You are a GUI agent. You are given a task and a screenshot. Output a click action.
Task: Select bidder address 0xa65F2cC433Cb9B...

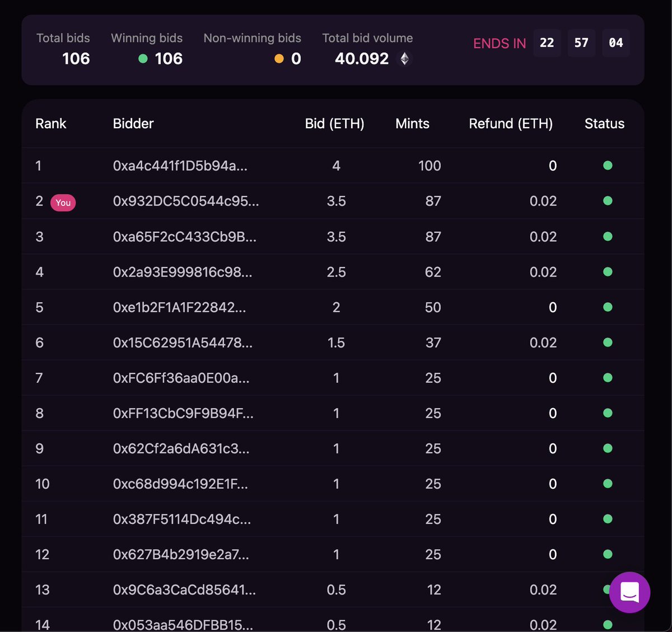tap(185, 237)
